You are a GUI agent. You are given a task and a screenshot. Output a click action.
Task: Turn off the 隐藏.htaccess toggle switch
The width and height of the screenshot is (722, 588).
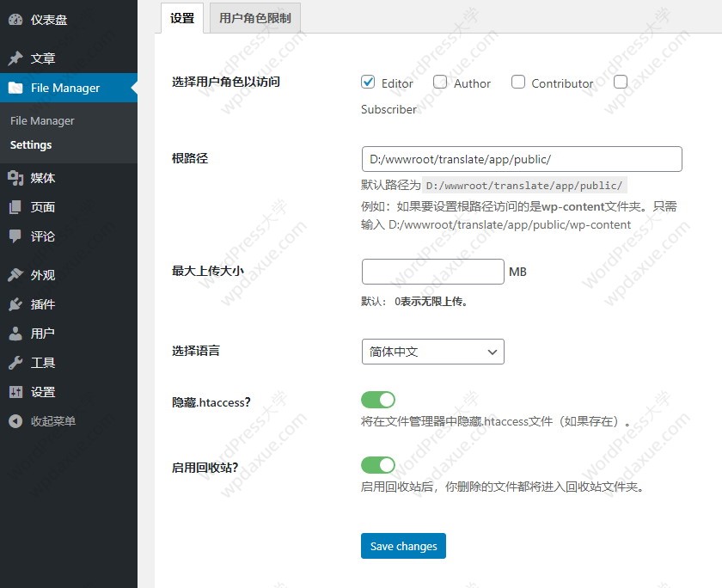coord(377,400)
